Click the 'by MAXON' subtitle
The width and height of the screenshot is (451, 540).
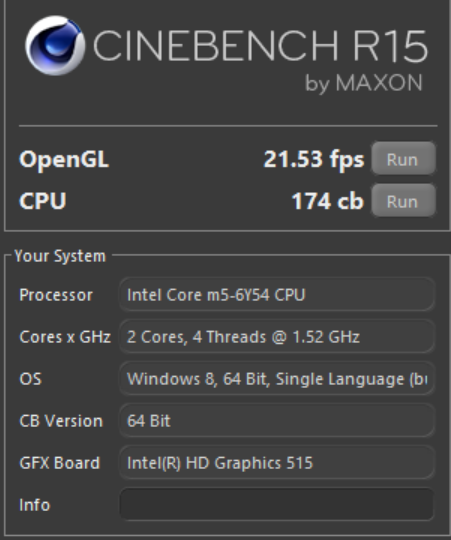coord(364,84)
